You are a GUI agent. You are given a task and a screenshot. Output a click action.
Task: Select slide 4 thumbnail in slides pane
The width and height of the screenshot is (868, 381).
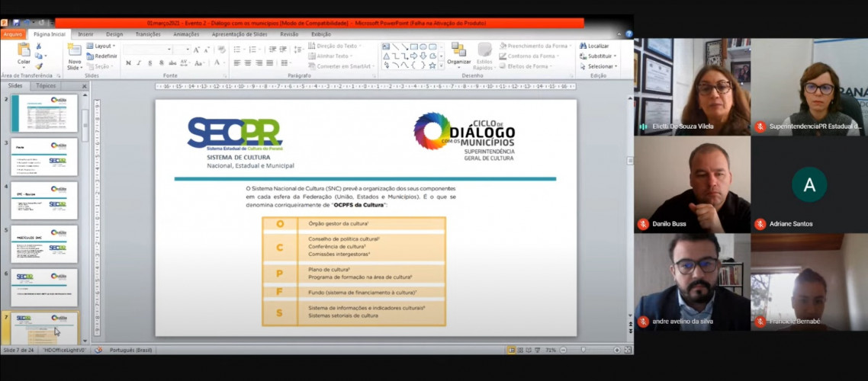coord(44,200)
